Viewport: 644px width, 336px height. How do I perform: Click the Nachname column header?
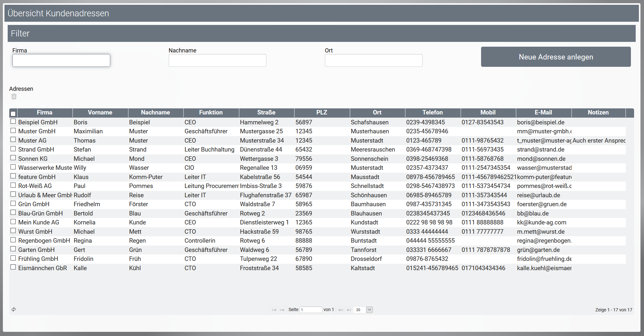tap(155, 113)
